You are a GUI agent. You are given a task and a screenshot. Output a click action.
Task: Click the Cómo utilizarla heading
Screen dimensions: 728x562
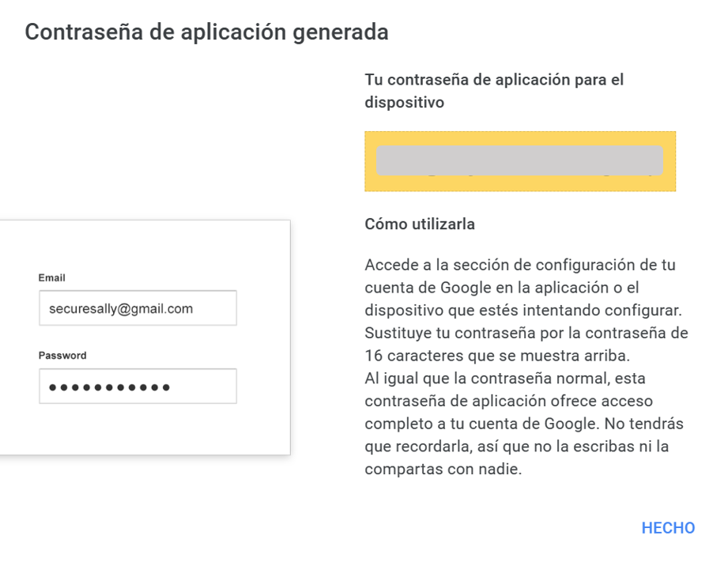click(x=420, y=224)
